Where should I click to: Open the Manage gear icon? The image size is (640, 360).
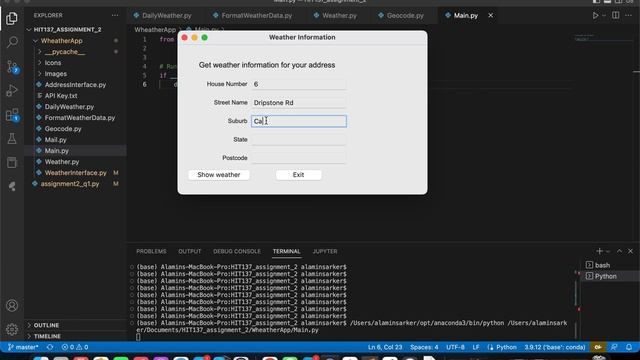(x=12, y=329)
